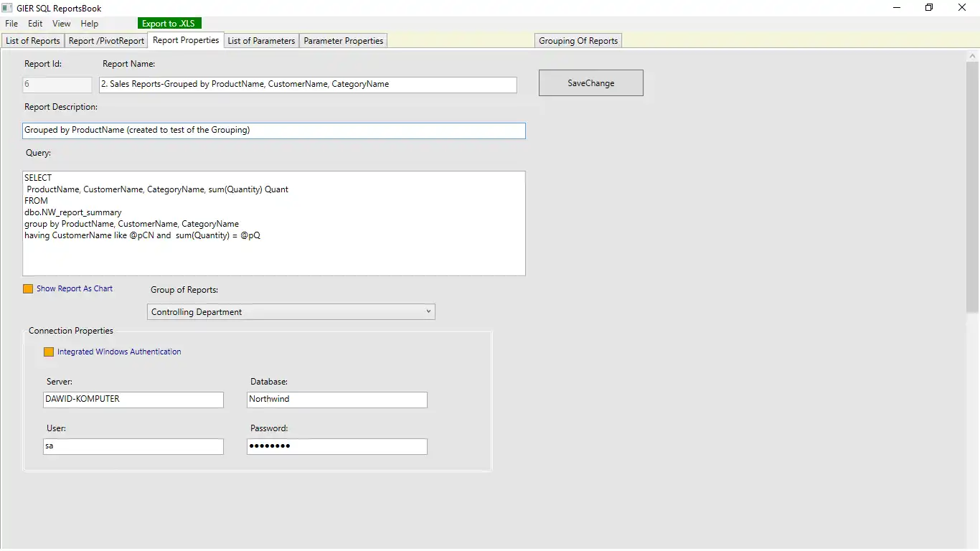Click Export to .XLS button
Image resolution: width=980 pixels, height=551 pixels.
coord(169,24)
